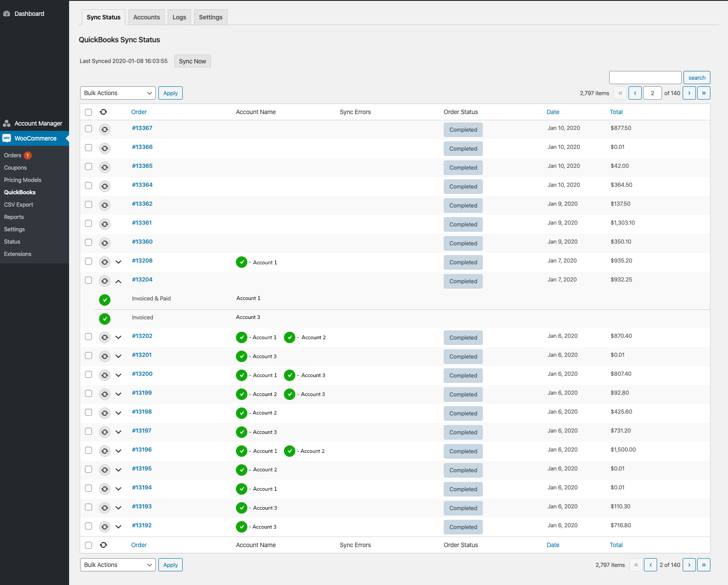
Task: Check the box for order #13208
Action: click(x=88, y=261)
